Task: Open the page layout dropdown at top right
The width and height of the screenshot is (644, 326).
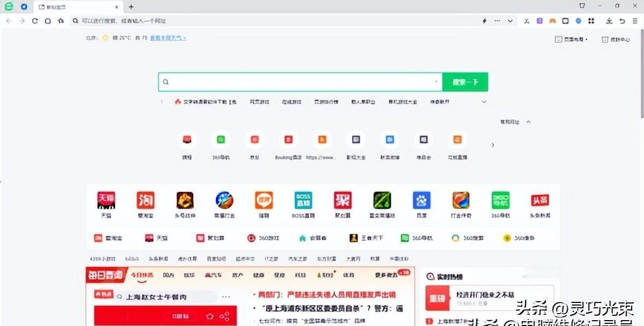Action: 572,39
